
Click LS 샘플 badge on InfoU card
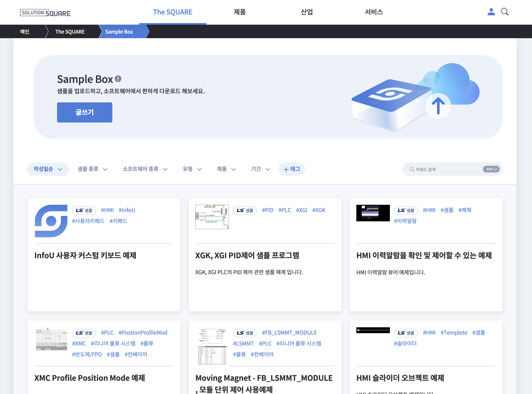tap(84, 210)
